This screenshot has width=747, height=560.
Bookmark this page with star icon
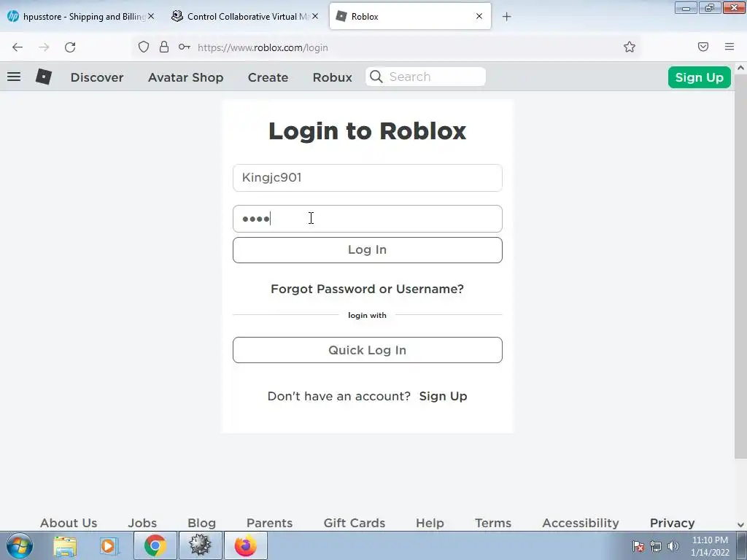point(630,47)
